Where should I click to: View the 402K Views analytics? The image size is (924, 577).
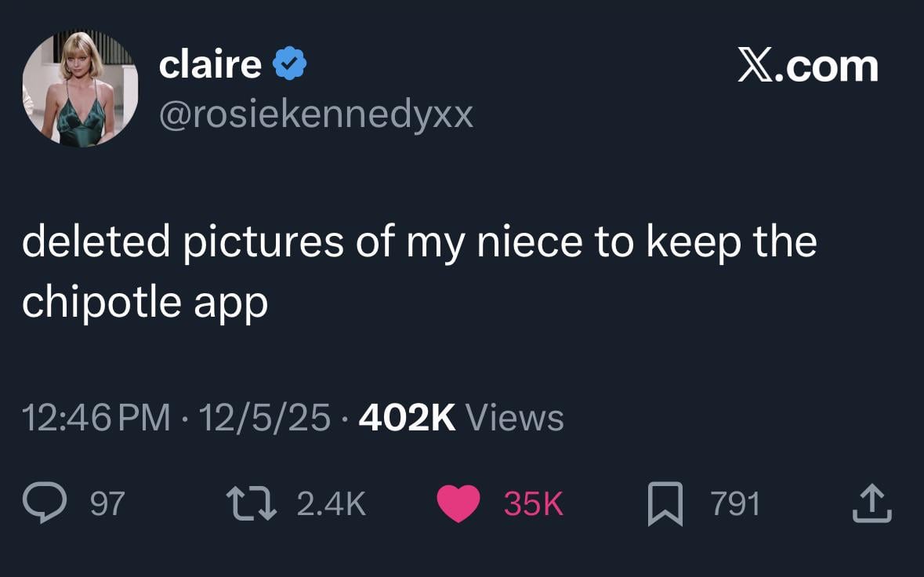pos(461,417)
